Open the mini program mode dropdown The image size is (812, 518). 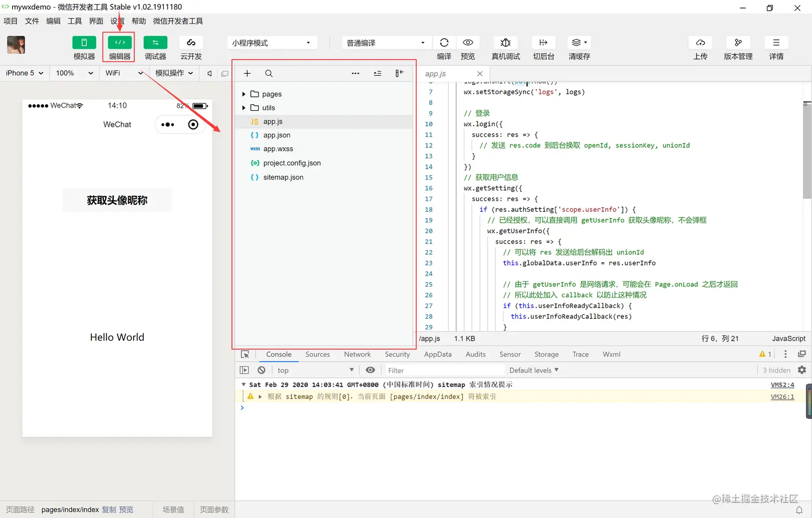pyautogui.click(x=272, y=43)
